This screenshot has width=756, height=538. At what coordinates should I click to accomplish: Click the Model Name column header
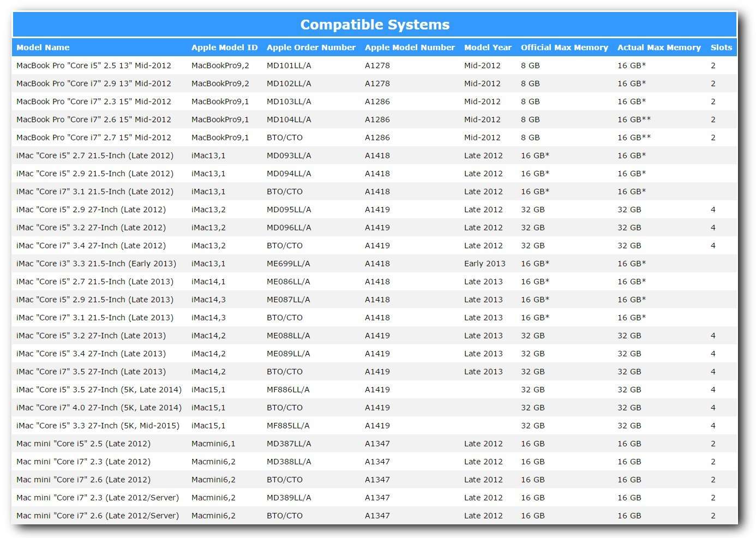(x=43, y=47)
